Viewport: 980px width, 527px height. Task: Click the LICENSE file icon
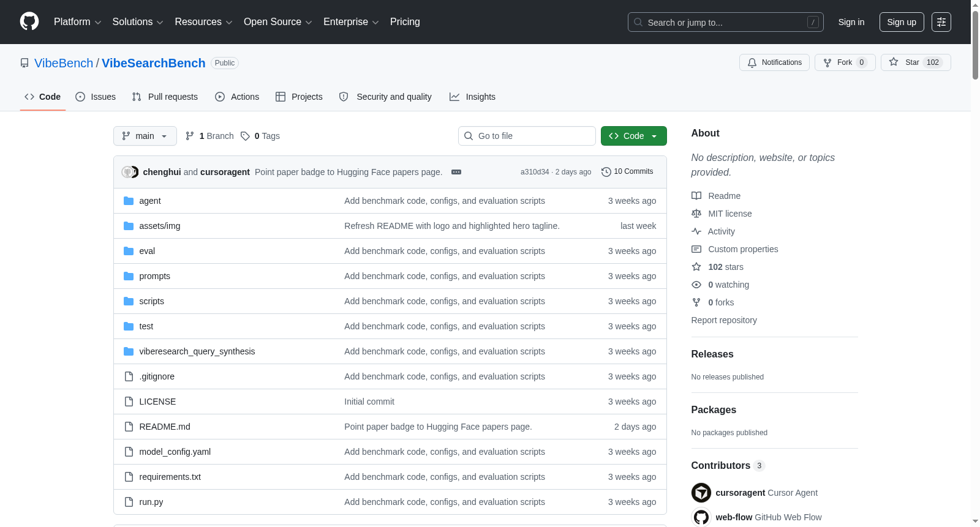tap(129, 402)
